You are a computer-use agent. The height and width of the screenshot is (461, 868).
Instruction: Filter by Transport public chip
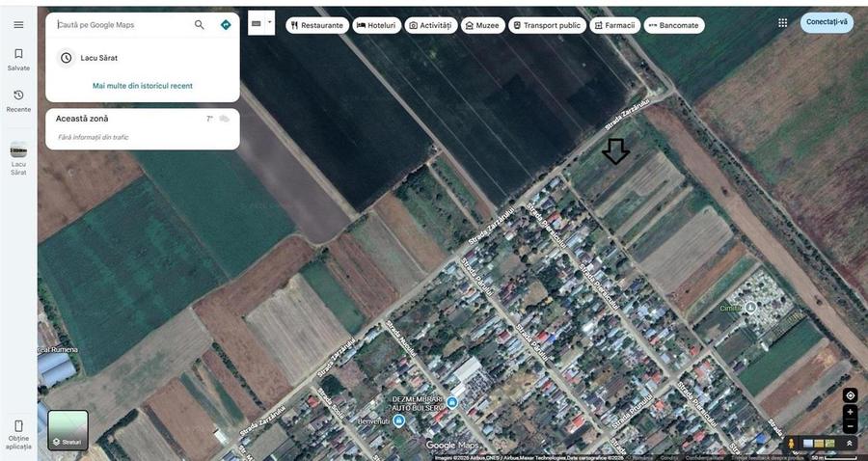548,25
